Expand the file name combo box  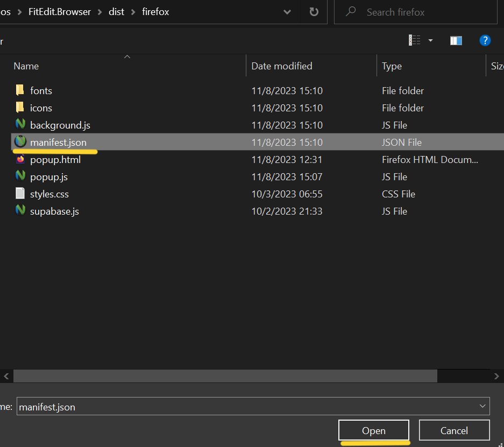click(x=482, y=406)
